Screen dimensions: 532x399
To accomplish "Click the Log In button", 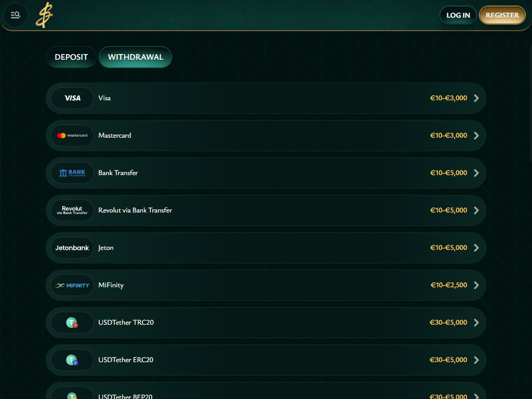I will pos(458,15).
